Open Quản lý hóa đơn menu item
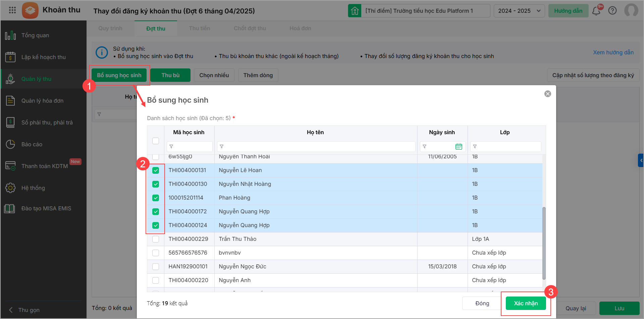The width and height of the screenshot is (644, 319). 42,101
